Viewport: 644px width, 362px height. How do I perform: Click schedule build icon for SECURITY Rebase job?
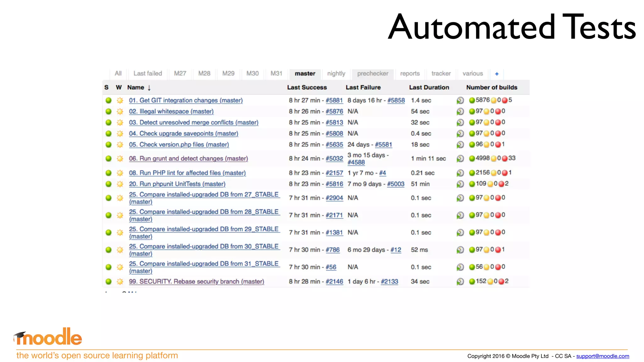tap(460, 282)
